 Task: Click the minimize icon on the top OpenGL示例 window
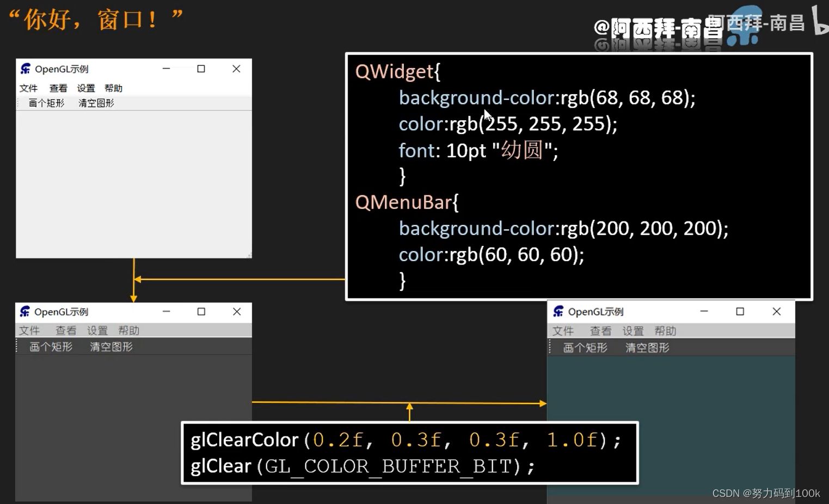click(166, 69)
